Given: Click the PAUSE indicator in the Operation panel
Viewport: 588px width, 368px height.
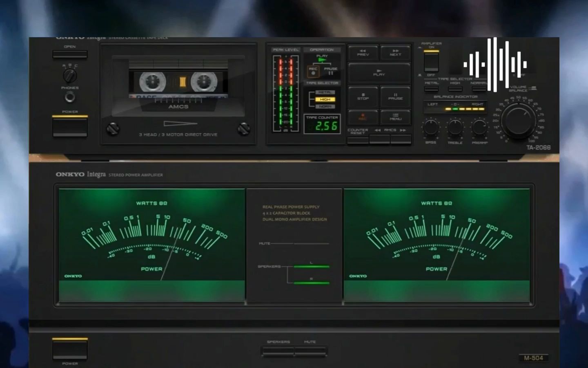Looking at the screenshot, I should point(331,71).
